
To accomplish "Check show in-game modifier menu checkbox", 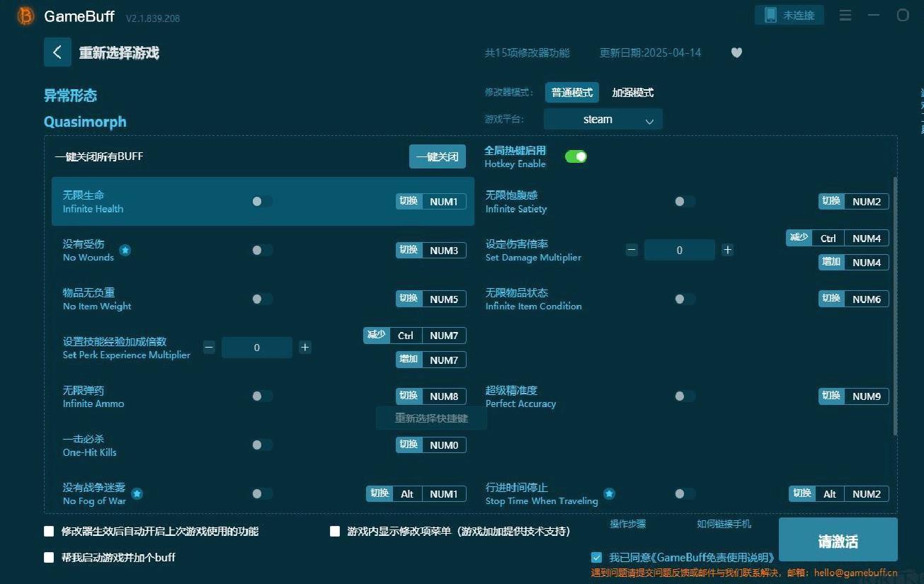I will (335, 531).
